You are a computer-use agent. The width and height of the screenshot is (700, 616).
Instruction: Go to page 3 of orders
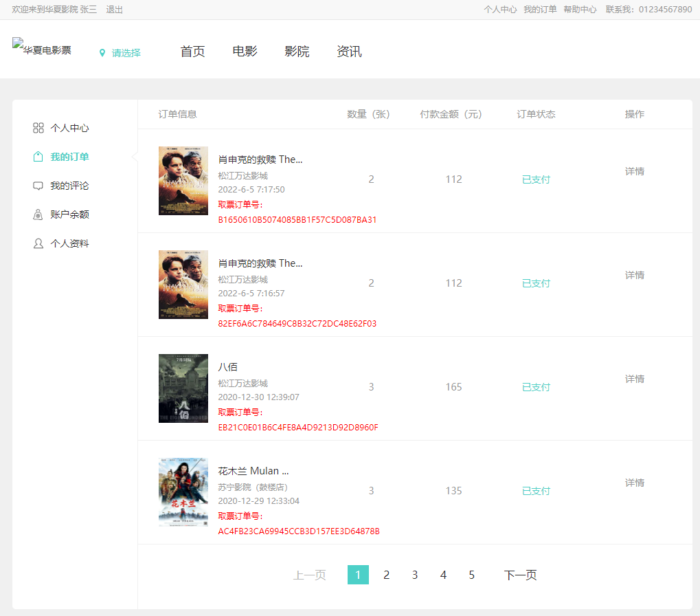pyautogui.click(x=415, y=575)
